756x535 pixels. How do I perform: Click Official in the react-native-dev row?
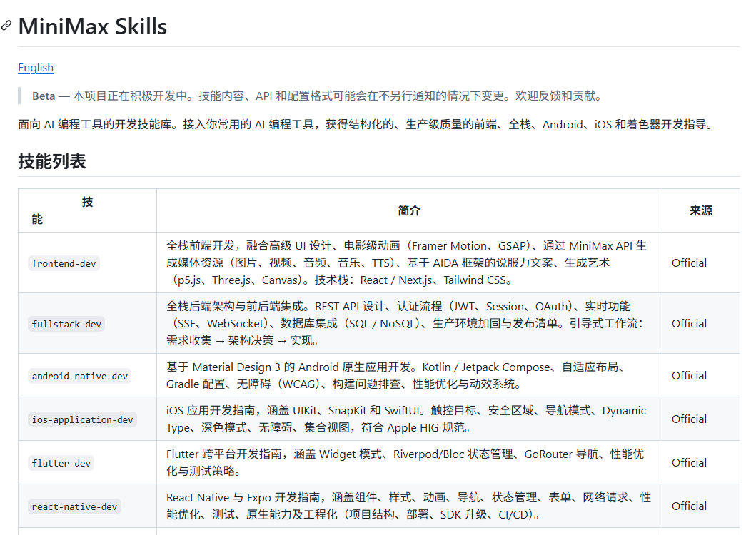point(689,506)
